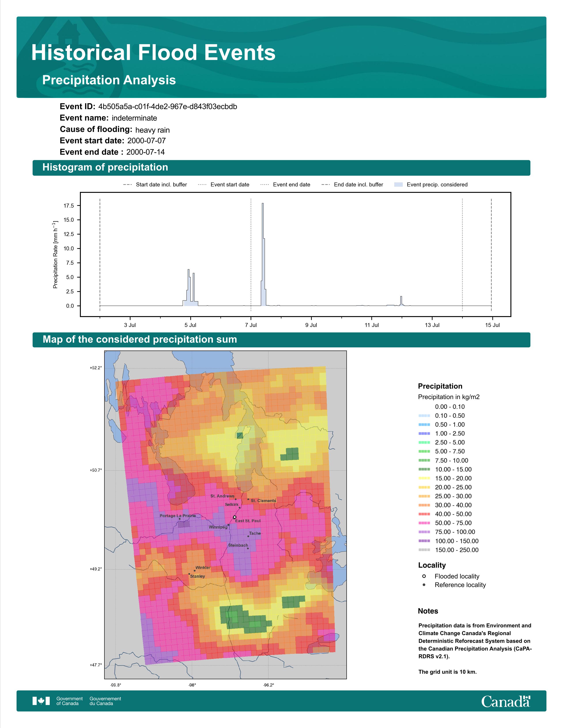The height and width of the screenshot is (728, 563).
Task: Click the event start date 2000-07-07
Action: [146, 141]
